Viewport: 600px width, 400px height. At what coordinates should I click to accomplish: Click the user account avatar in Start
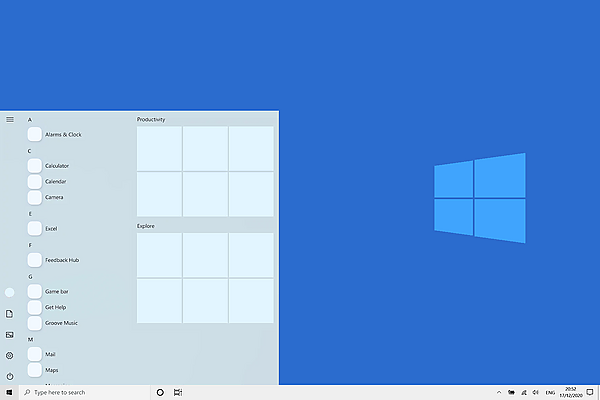pyautogui.click(x=9, y=292)
